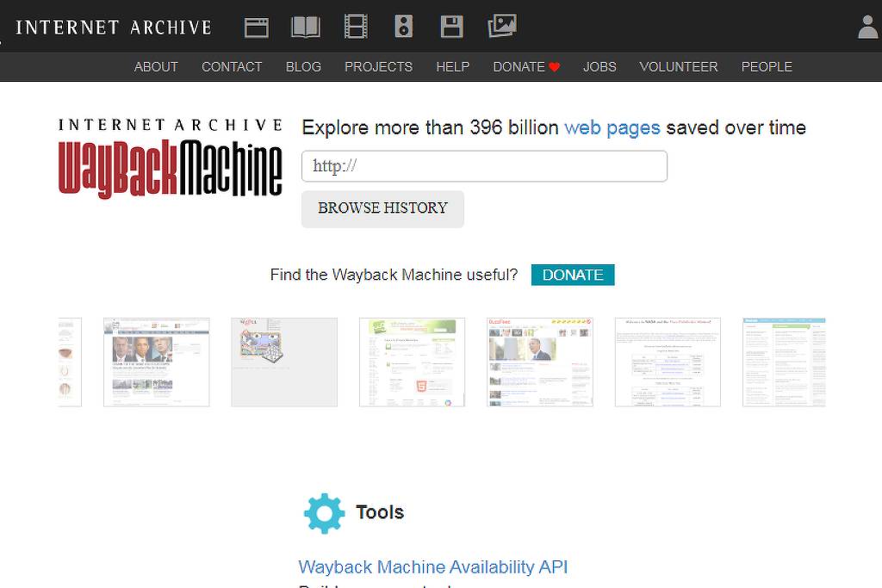The image size is (882, 588).
Task: Focus the http:// URL input field
Action: pos(484,166)
